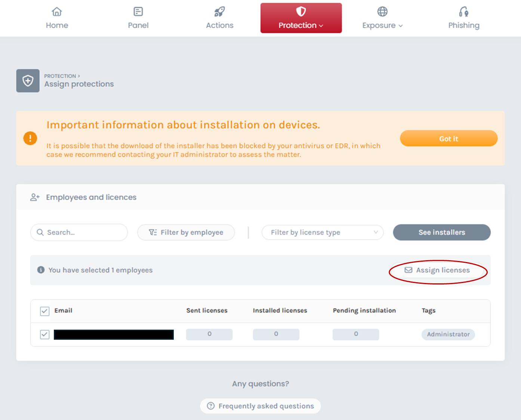Viewport: 521px width, 420px height.
Task: Dismiss the notice with Got it
Action: point(448,139)
